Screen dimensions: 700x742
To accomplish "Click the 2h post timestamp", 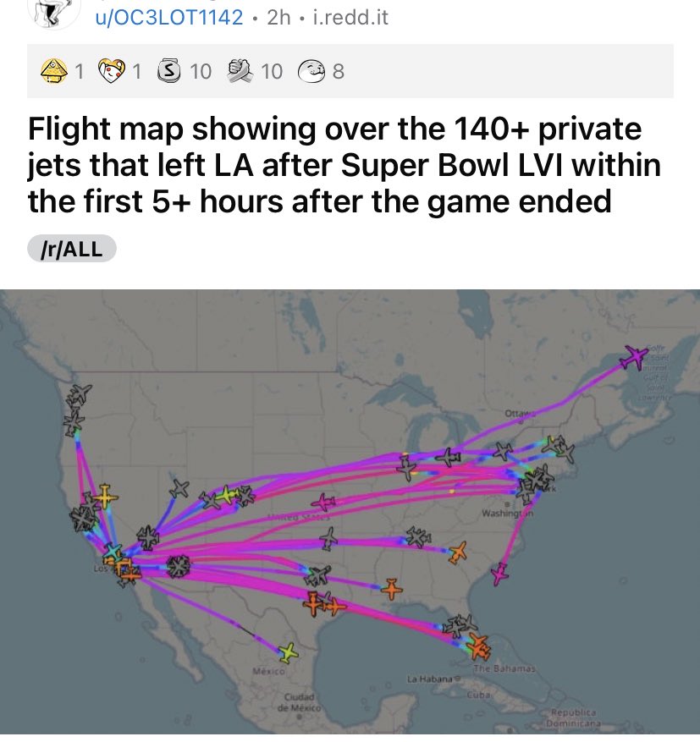I will pos(278,17).
